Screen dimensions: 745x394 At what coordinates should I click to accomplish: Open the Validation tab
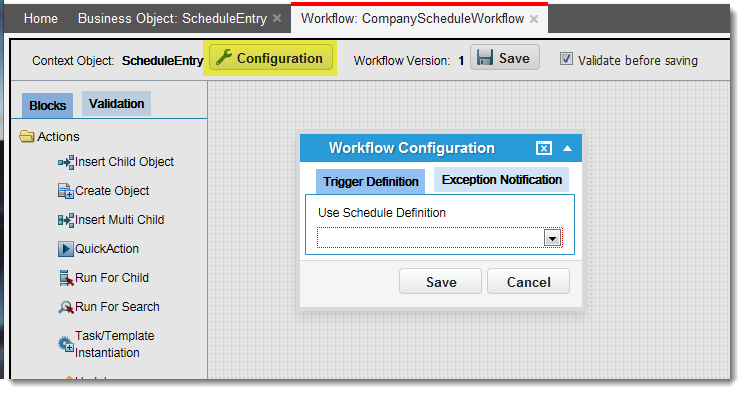coord(116,104)
